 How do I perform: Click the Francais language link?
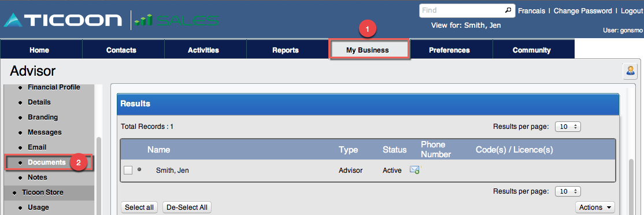pyautogui.click(x=531, y=11)
